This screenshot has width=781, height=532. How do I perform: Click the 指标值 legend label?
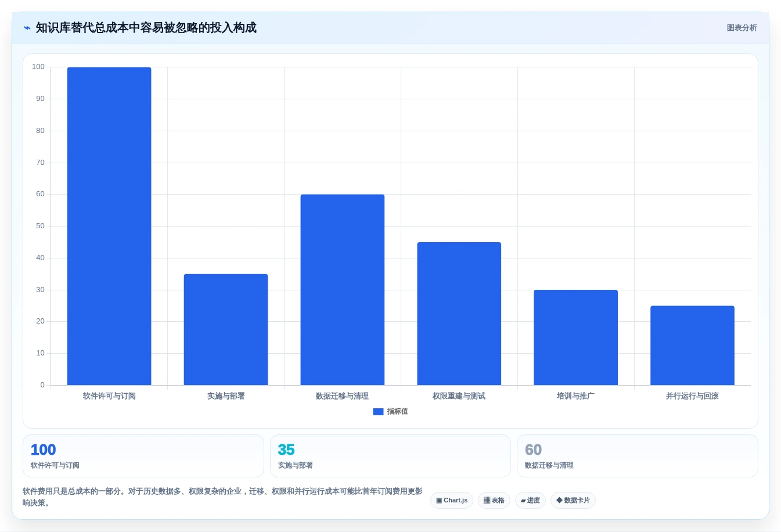[398, 411]
